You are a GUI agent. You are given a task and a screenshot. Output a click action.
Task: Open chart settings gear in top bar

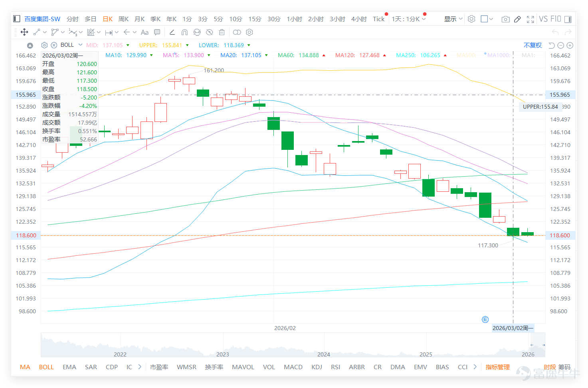(x=471, y=19)
